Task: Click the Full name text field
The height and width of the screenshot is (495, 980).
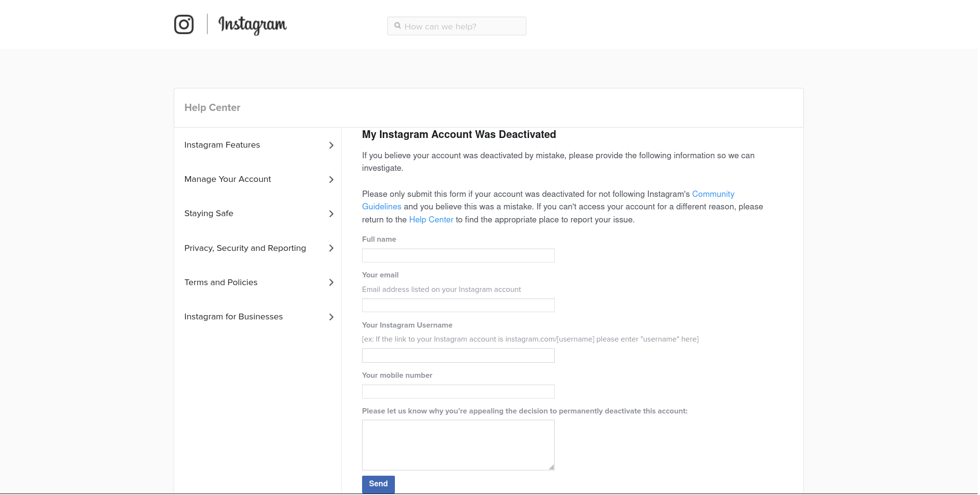Action: (x=458, y=256)
